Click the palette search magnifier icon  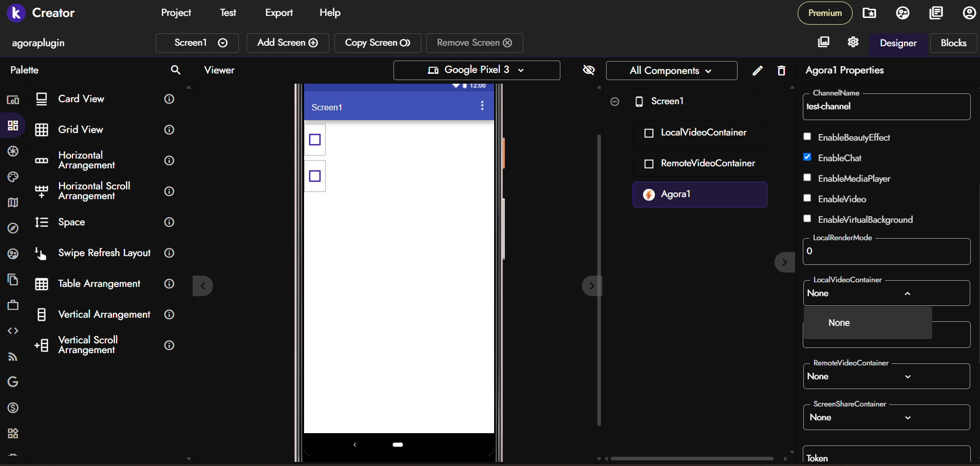coord(176,70)
